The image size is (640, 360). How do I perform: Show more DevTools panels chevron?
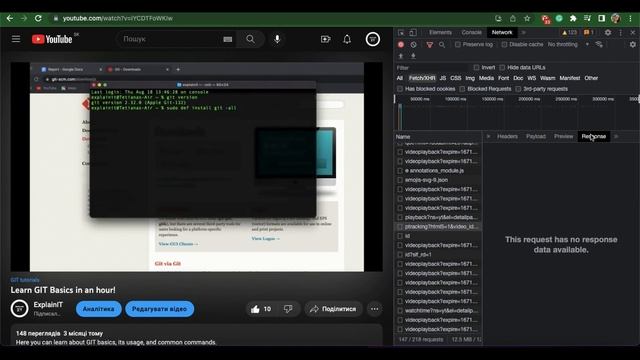(x=524, y=33)
